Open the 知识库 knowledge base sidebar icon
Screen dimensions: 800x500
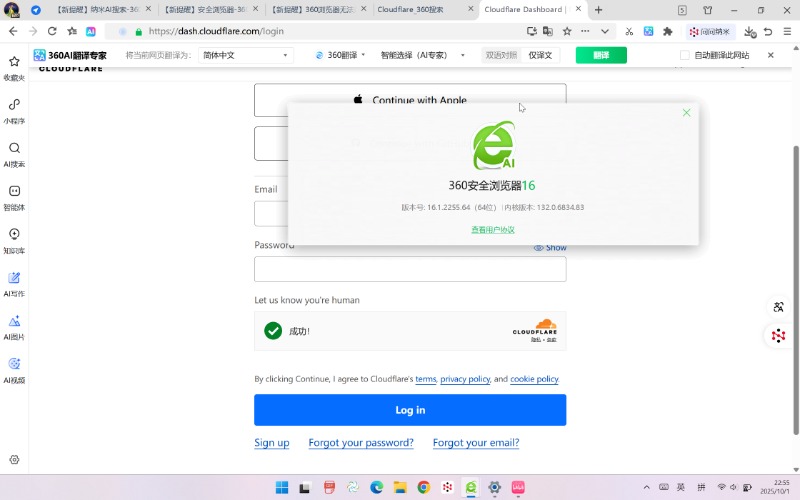(x=14, y=240)
